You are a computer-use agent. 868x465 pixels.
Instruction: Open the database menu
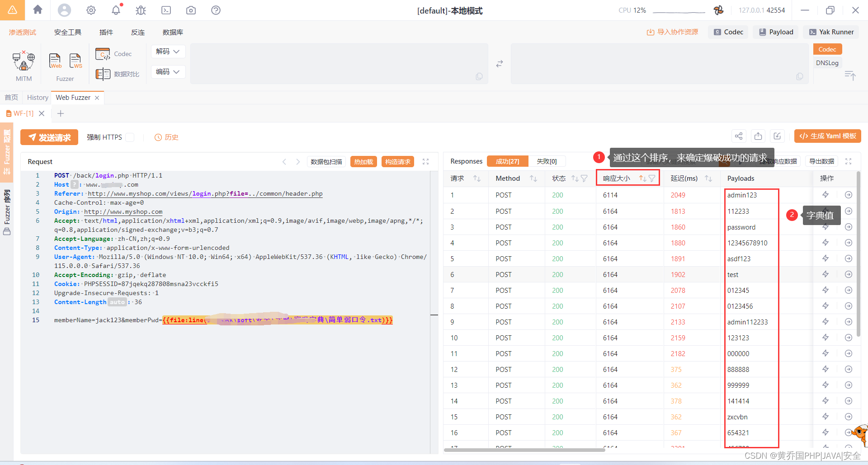173,32
